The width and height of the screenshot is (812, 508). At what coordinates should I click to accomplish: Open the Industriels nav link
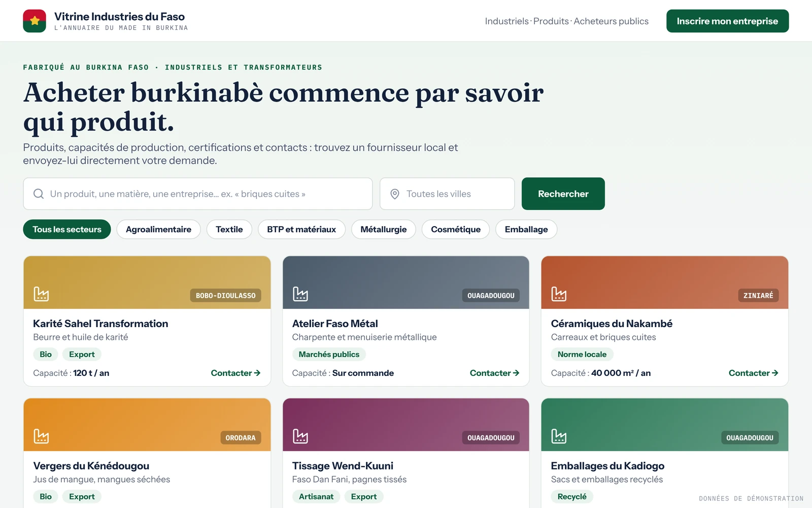tap(506, 21)
